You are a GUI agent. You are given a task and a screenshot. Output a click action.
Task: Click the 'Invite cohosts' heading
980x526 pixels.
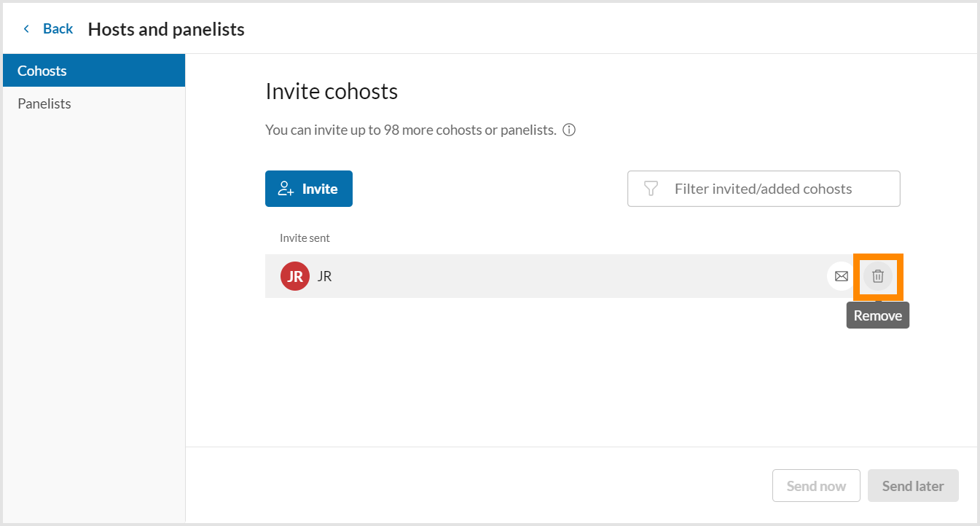pyautogui.click(x=332, y=91)
